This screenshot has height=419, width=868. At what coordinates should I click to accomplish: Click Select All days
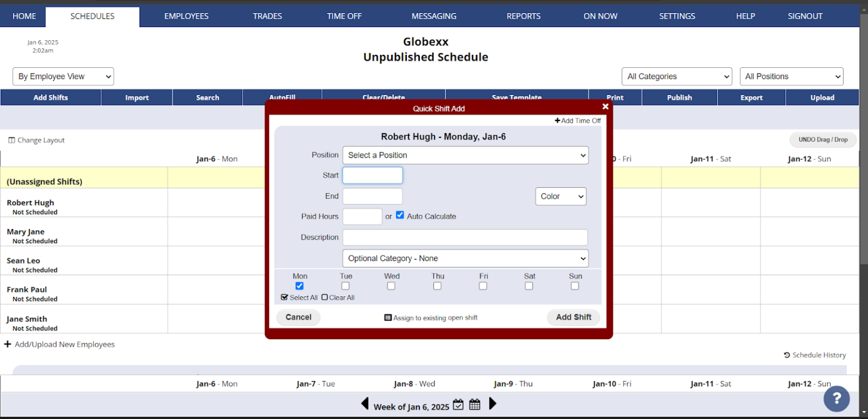point(300,297)
